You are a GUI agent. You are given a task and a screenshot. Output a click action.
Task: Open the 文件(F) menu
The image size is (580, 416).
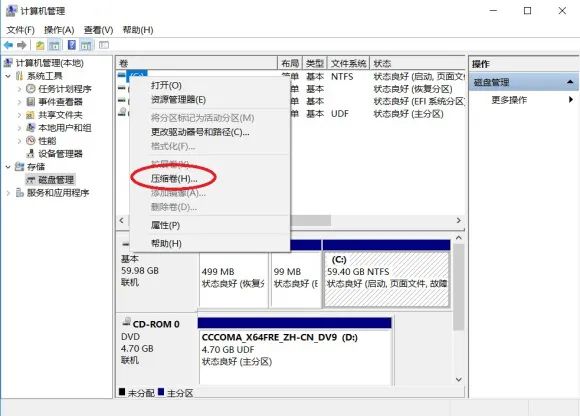coord(20,30)
